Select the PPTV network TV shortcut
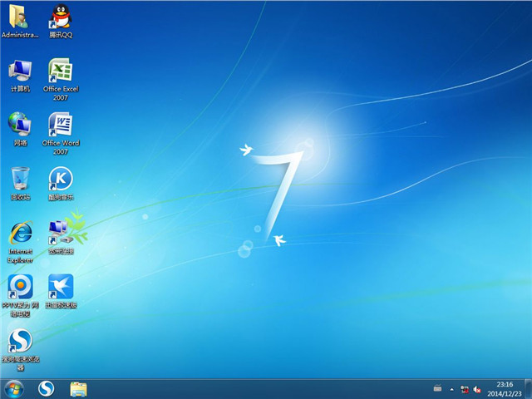 (20, 296)
